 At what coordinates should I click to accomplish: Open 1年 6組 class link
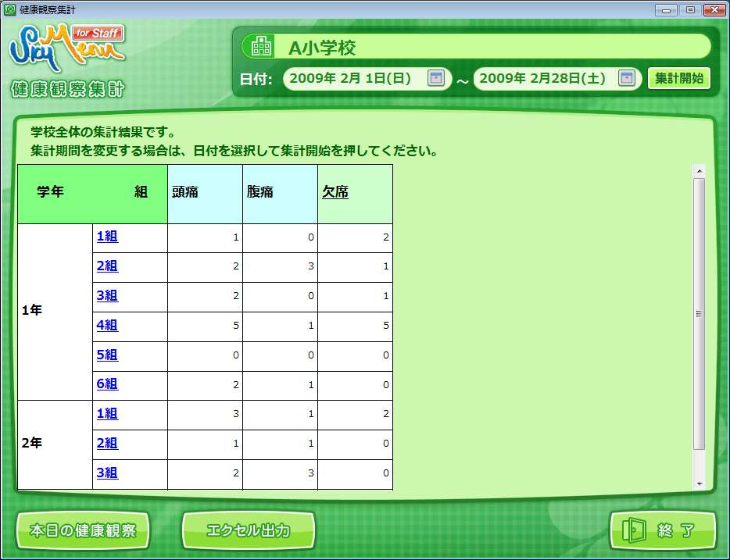point(107,384)
